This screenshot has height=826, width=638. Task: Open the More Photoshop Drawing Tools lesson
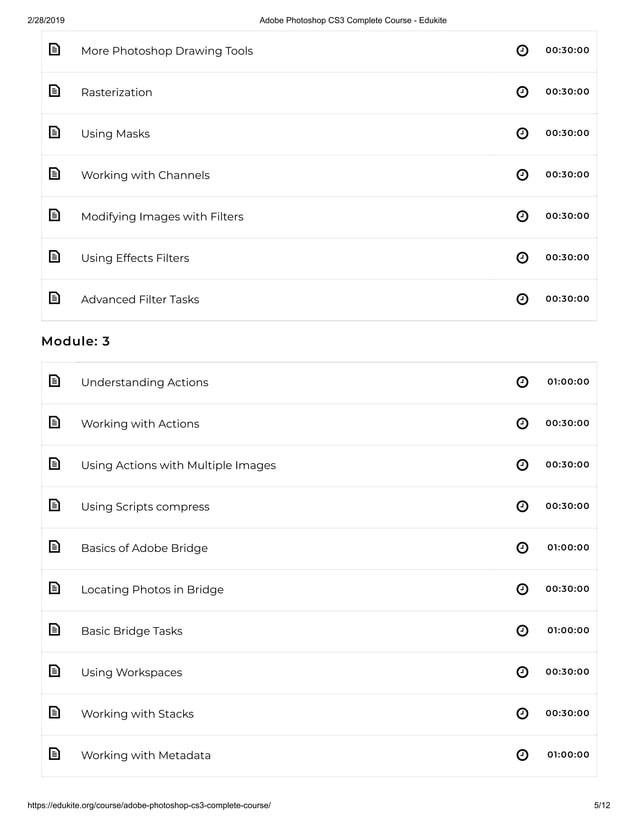coord(167,51)
